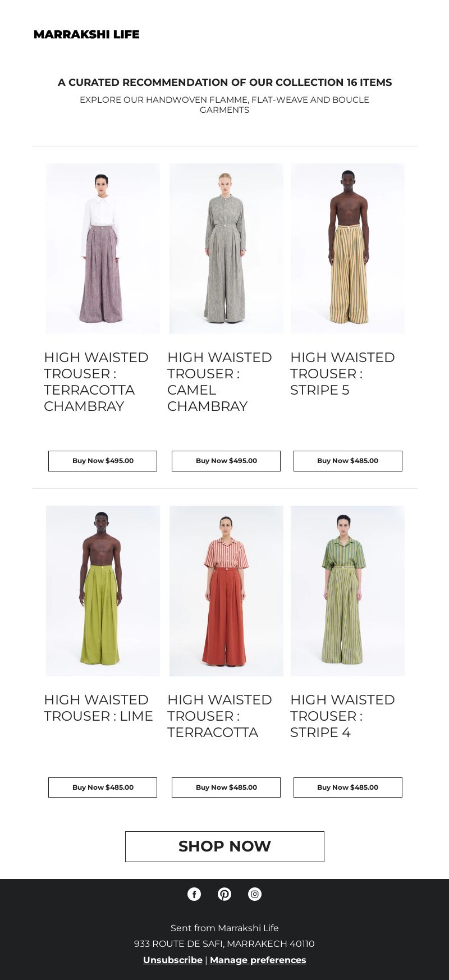Open the Facebook social icon
This screenshot has height=980, width=449.
[194, 894]
